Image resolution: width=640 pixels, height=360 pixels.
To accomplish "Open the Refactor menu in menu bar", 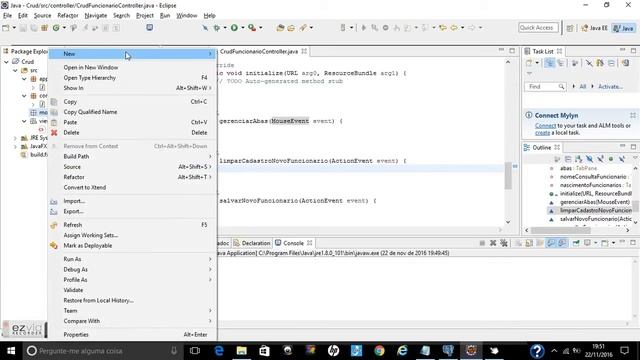I will tap(68, 16).
